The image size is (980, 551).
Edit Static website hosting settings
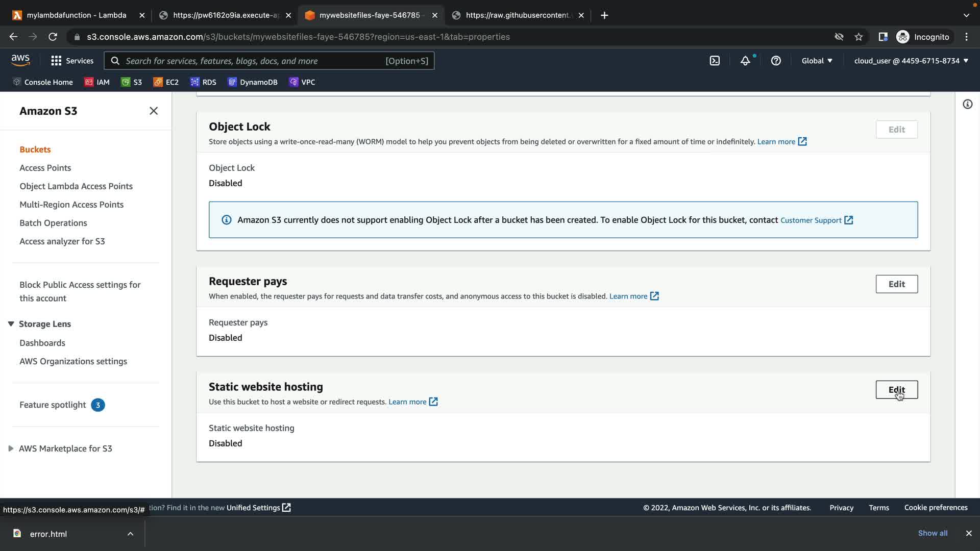pos(896,390)
